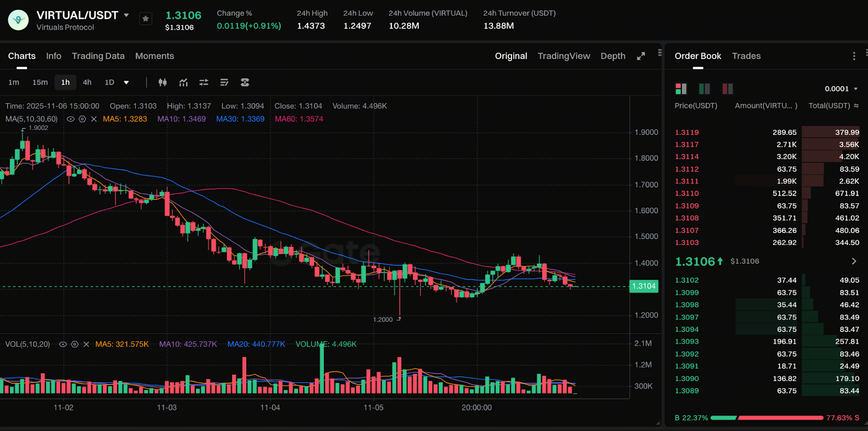The image size is (868, 431).
Task: Open VOL(5,10,20) indicator settings
Action: tap(75, 344)
